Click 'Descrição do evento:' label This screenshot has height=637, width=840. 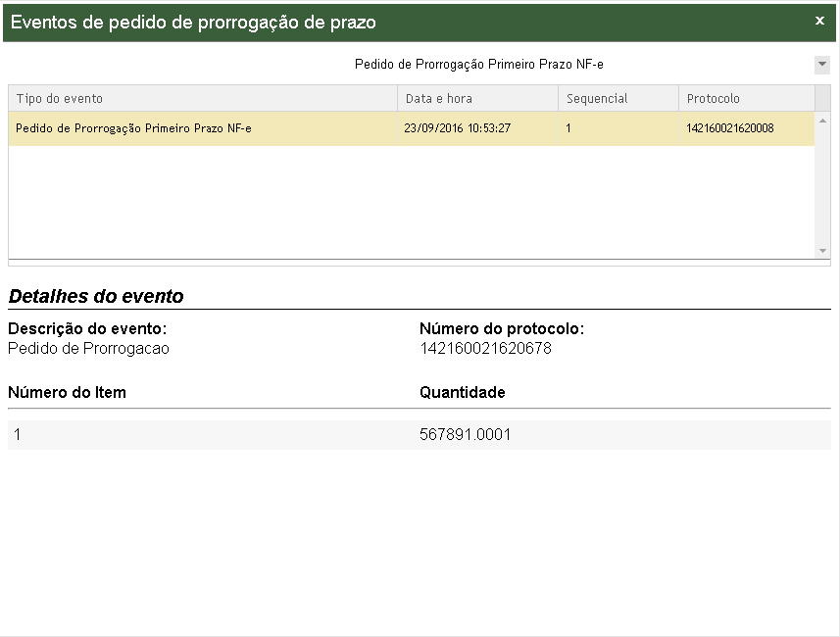click(87, 328)
